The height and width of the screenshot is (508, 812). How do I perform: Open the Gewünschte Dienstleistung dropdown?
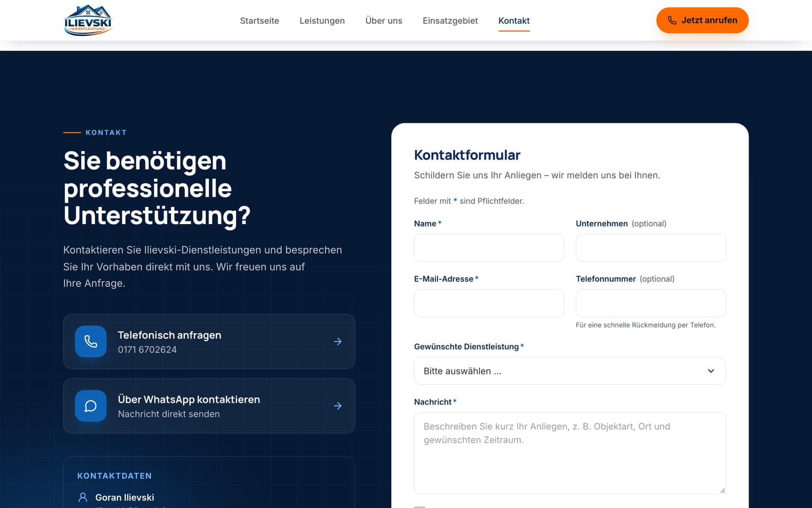(x=569, y=371)
